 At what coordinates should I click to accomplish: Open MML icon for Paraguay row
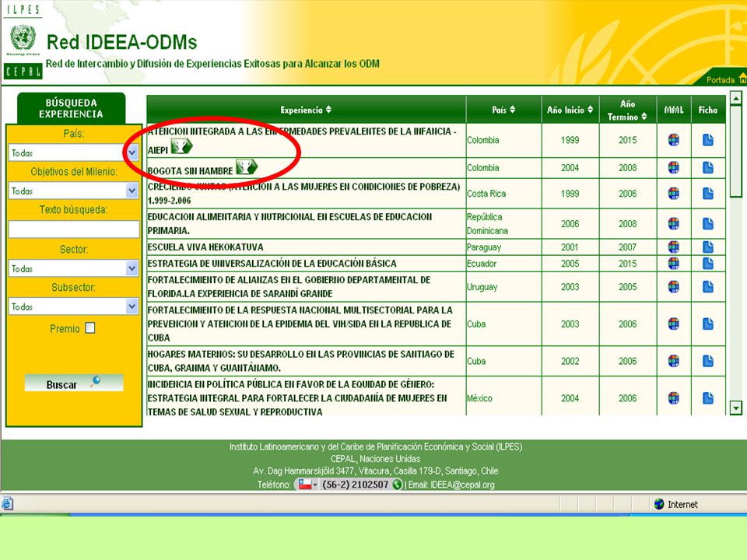click(674, 247)
